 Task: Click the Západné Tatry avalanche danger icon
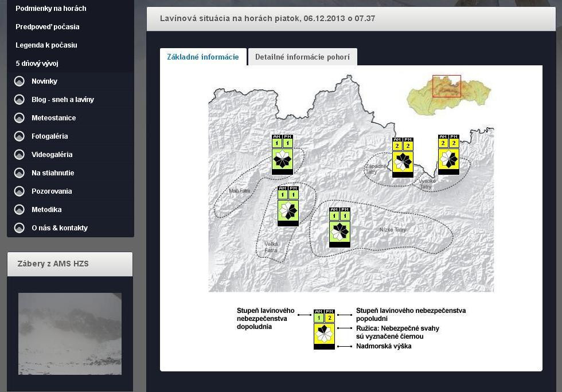pyautogui.click(x=403, y=158)
